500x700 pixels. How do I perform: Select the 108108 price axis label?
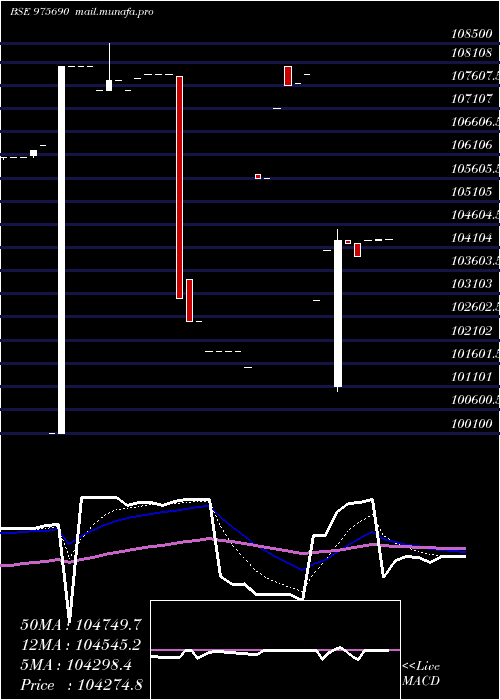pos(473,52)
